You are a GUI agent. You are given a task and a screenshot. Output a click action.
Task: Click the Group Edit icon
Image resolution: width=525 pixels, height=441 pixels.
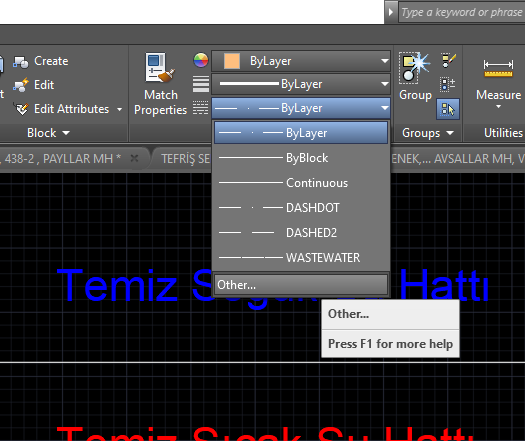tap(448, 61)
